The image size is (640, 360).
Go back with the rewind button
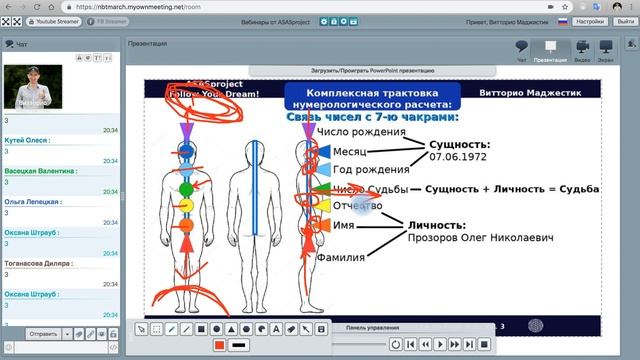(x=425, y=344)
